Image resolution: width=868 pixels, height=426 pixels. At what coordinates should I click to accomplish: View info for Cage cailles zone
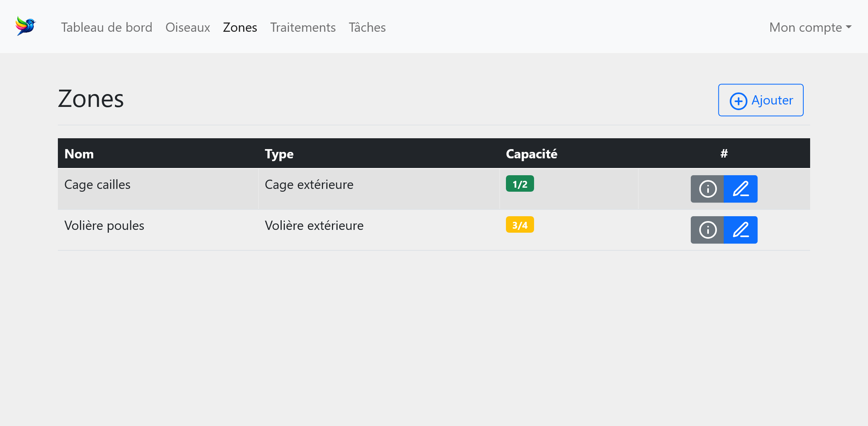708,189
